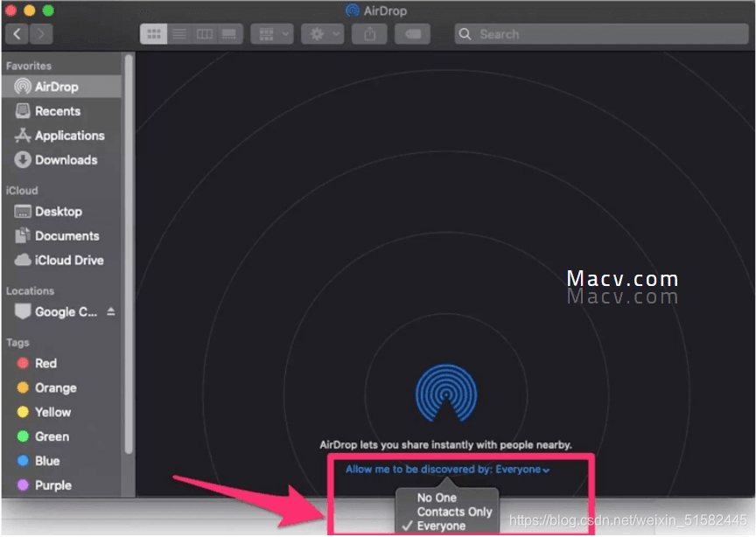
Task: Switch to icon view
Action: [x=153, y=34]
